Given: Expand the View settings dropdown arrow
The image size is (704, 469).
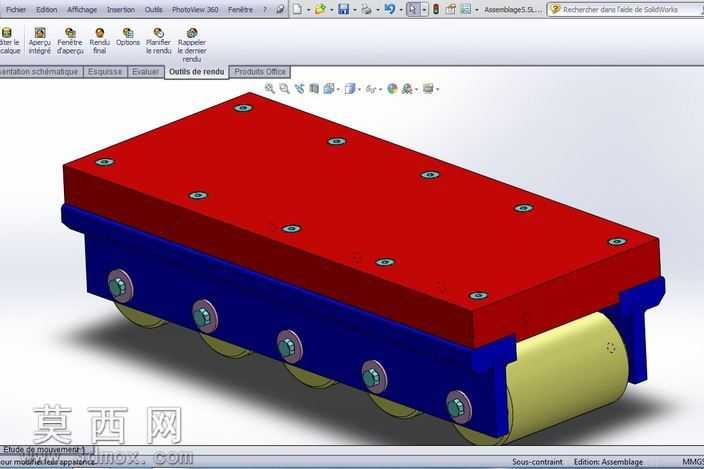Looking at the screenshot, I should click(437, 90).
